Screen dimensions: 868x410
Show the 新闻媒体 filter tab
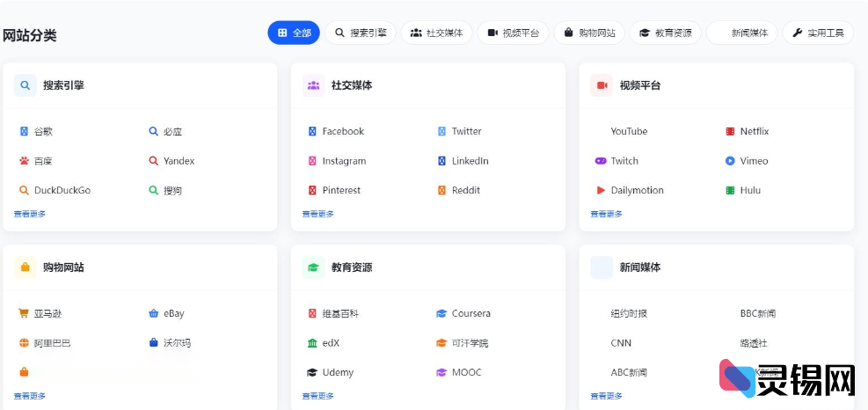(741, 33)
